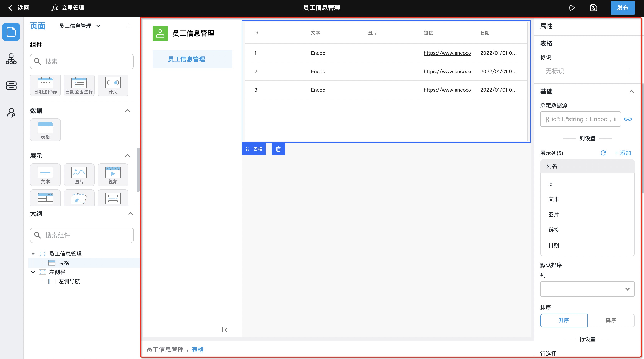The width and height of the screenshot is (644, 359).
Task: Click 添加 to add a column
Action: 622,153
